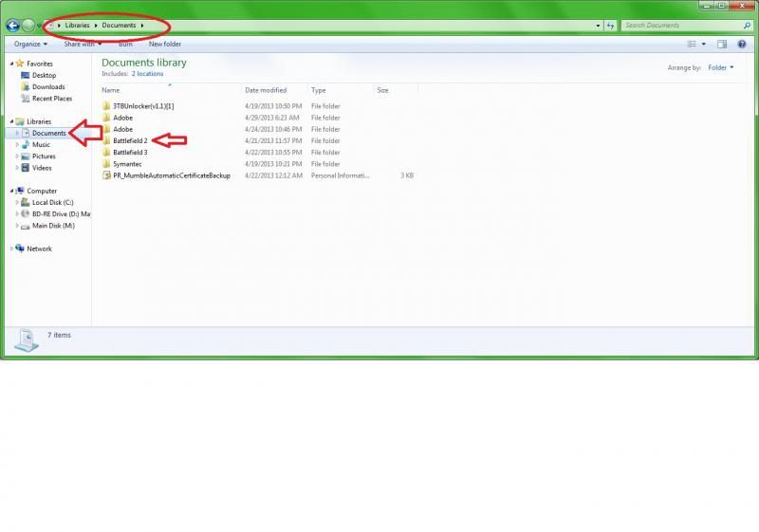
Task: Toggle the preview pane icon
Action: click(x=722, y=44)
